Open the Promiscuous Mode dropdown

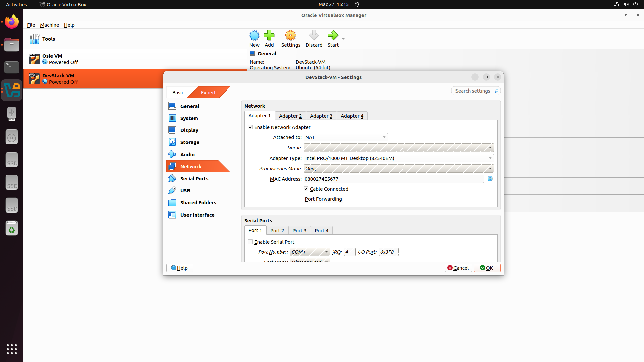[398, 169]
